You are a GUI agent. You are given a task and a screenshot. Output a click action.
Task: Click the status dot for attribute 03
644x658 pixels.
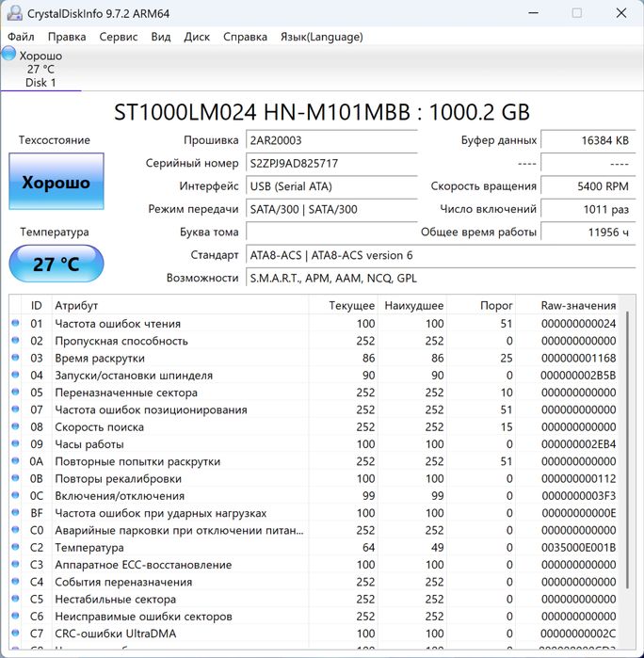pos(15,358)
